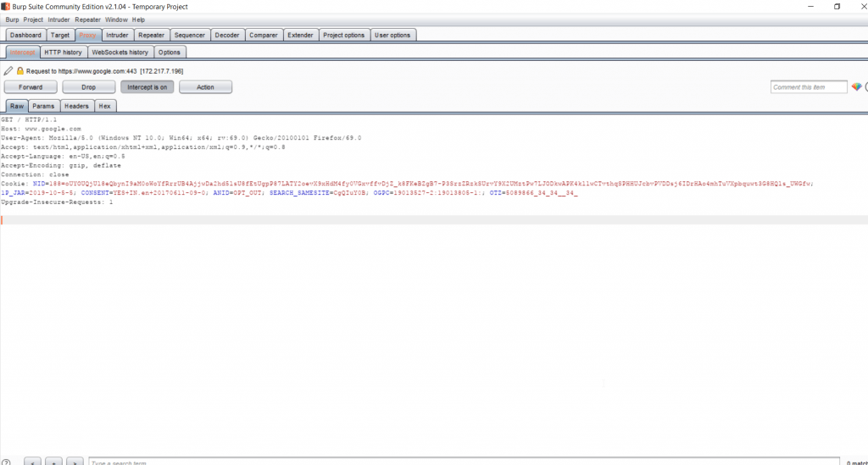Open the Extender tab
868x465 pixels.
[300, 35]
